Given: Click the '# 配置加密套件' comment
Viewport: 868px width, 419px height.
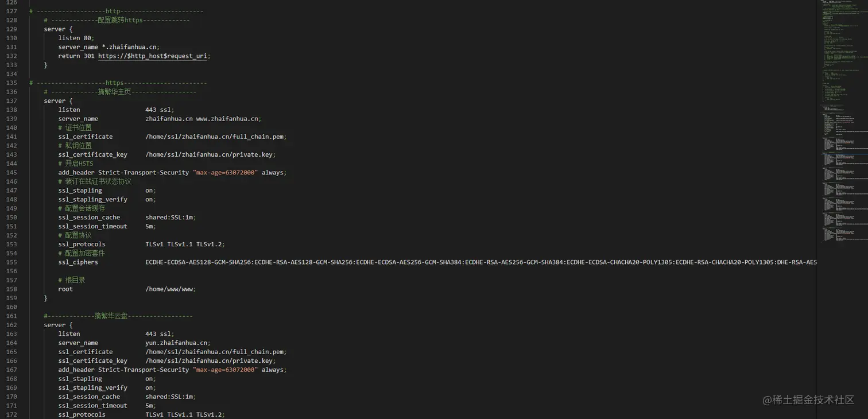Looking at the screenshot, I should click(82, 253).
